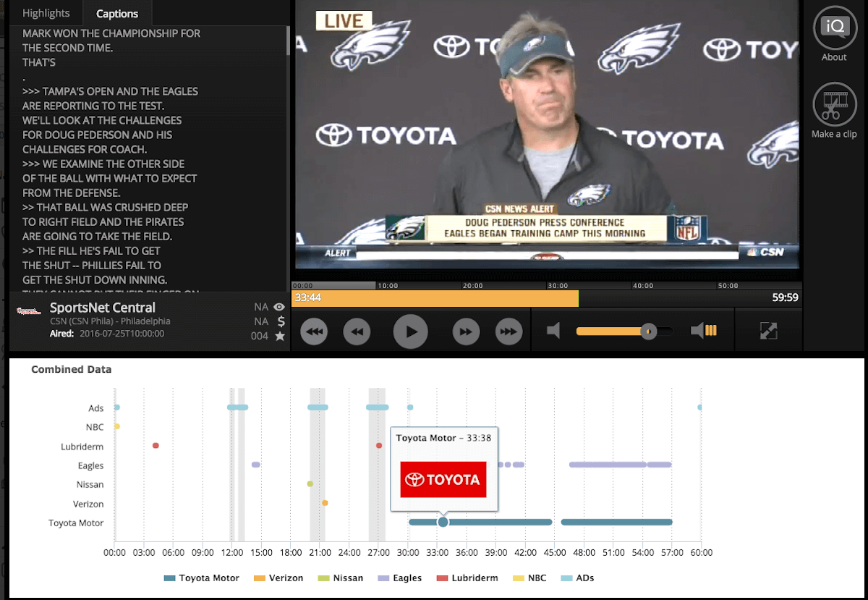Click the eye views icon beside SportsNet Central
Image resolution: width=868 pixels, height=600 pixels.
click(x=280, y=307)
